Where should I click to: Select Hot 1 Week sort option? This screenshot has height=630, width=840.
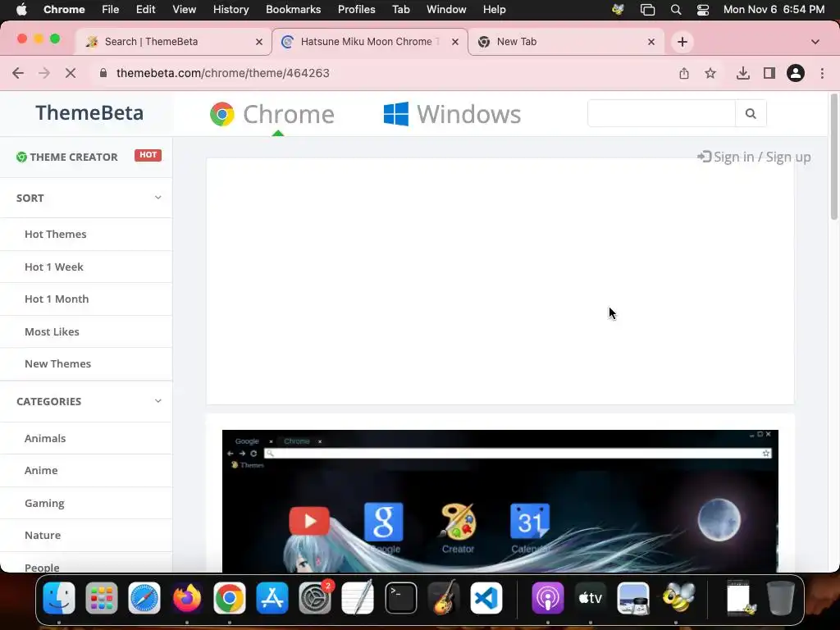point(54,267)
